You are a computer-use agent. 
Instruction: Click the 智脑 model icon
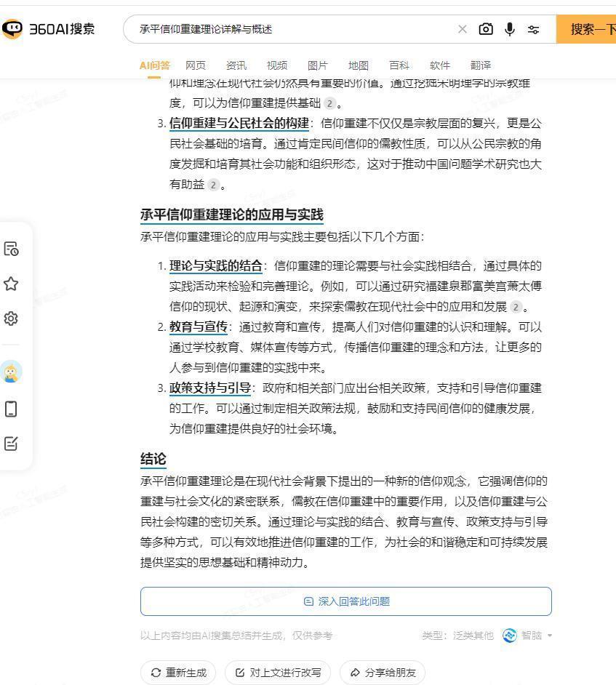tap(509, 636)
